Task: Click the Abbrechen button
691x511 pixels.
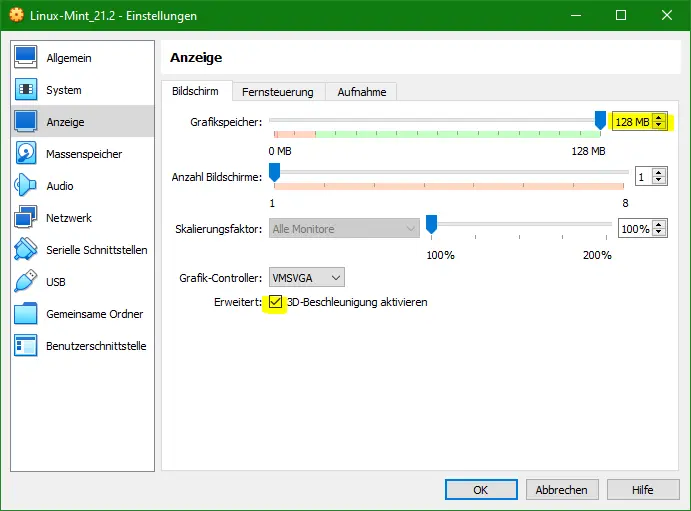Action: [x=561, y=490]
